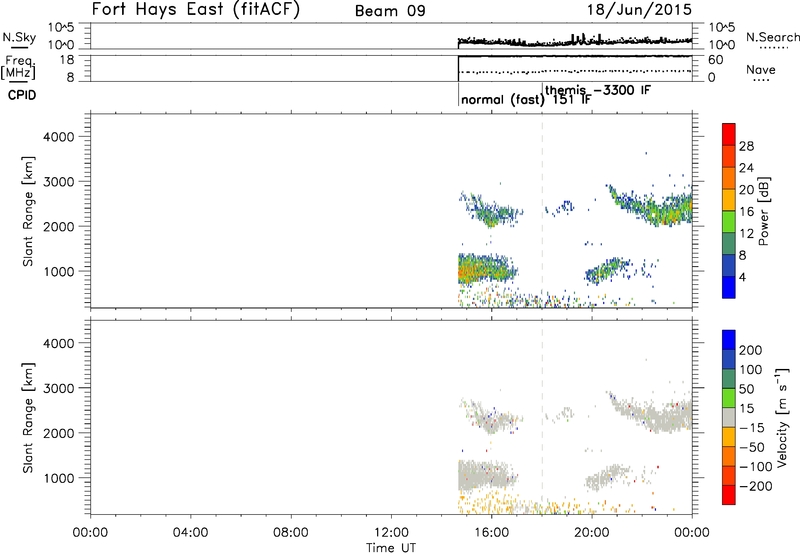Select the N.Search legend label
The height and width of the screenshot is (554, 800).
tap(772, 37)
